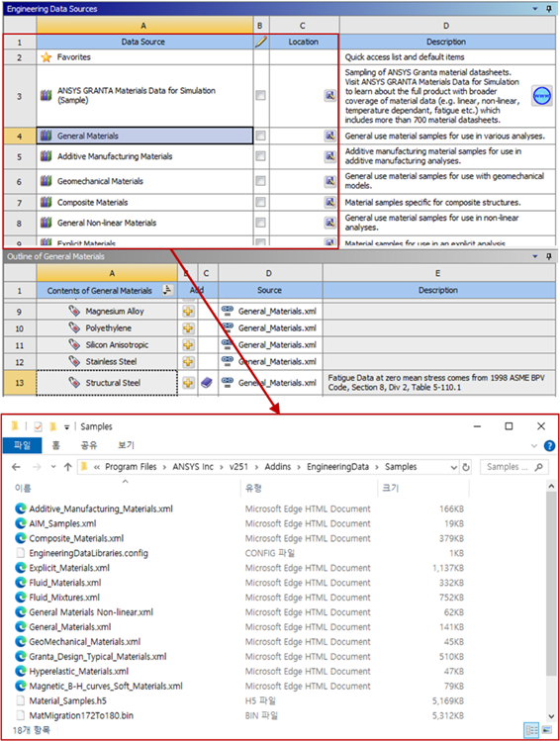Open the 홈 tab in Explorer

tap(55, 445)
